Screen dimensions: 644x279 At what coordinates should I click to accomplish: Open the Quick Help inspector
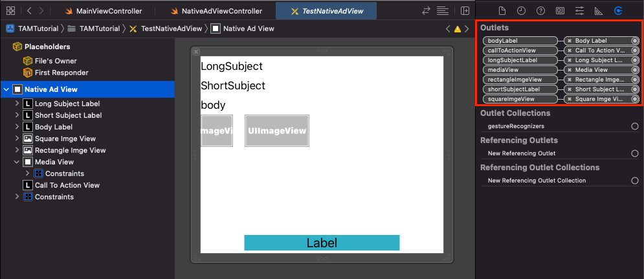coord(541,11)
